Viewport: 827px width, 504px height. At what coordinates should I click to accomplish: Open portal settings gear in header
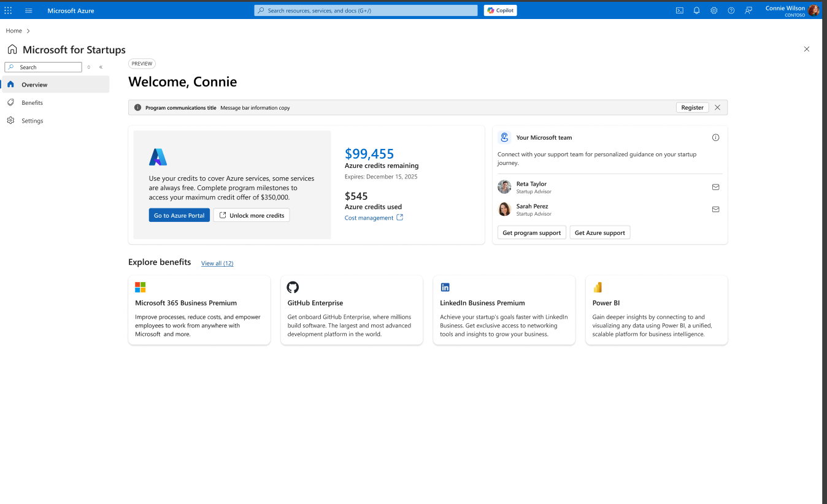(714, 10)
